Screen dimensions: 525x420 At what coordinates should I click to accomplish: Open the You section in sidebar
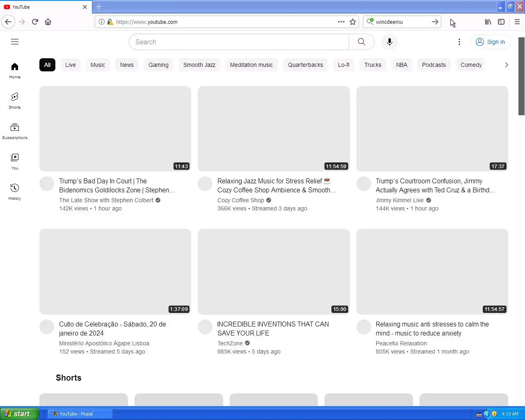point(15,162)
